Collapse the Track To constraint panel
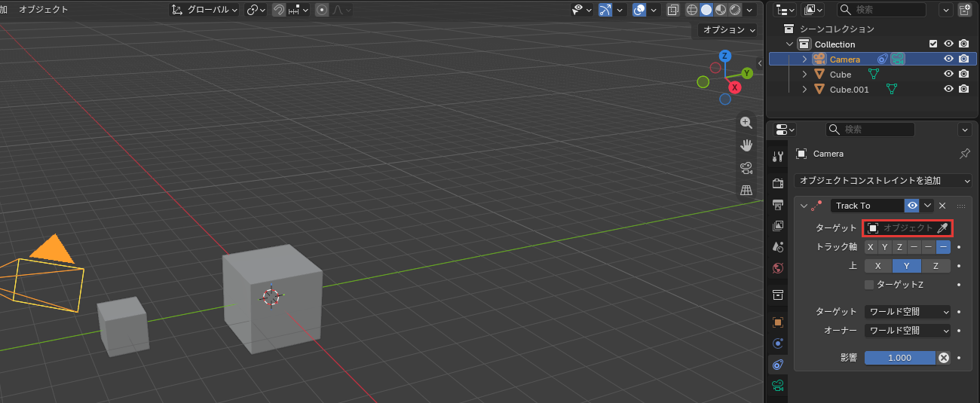 pyautogui.click(x=803, y=206)
